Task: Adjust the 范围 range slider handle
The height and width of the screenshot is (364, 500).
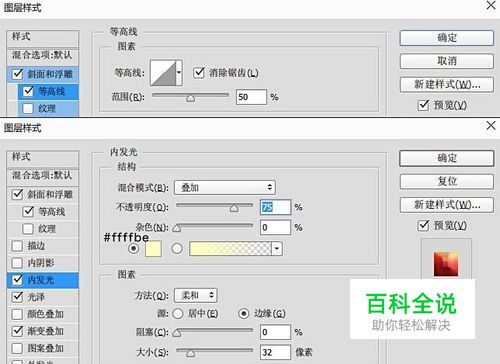Action: pyautogui.click(x=190, y=98)
